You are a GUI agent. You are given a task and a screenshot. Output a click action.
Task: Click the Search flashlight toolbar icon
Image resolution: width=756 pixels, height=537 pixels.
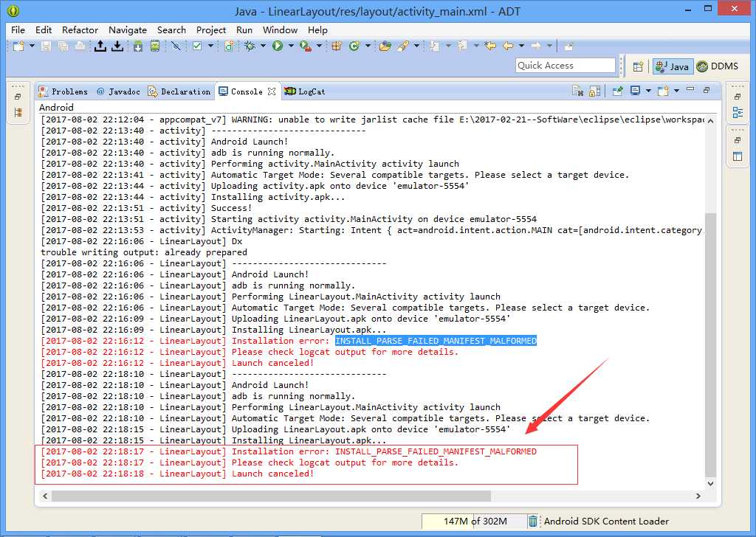[403, 46]
